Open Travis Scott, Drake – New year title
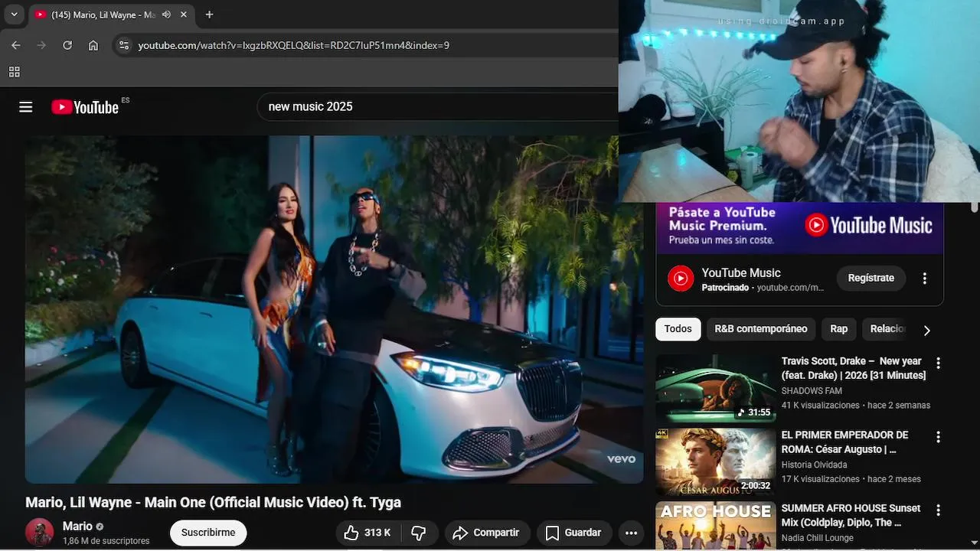The height and width of the screenshot is (551, 980). coord(854,368)
